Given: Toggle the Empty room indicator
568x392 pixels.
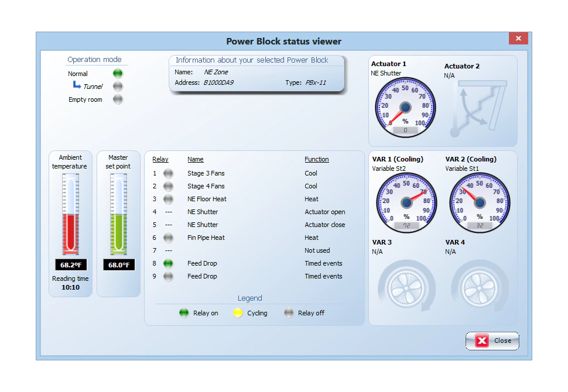Looking at the screenshot, I should pos(117,99).
